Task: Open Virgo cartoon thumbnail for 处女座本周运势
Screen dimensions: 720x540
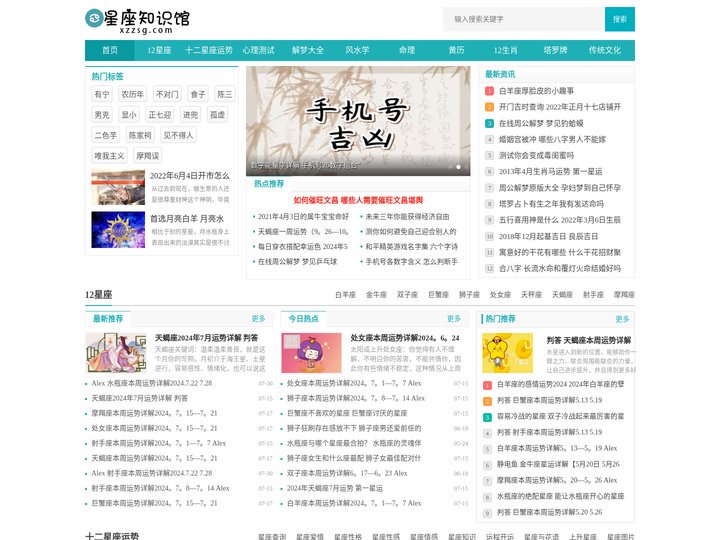Action: pyautogui.click(x=311, y=353)
